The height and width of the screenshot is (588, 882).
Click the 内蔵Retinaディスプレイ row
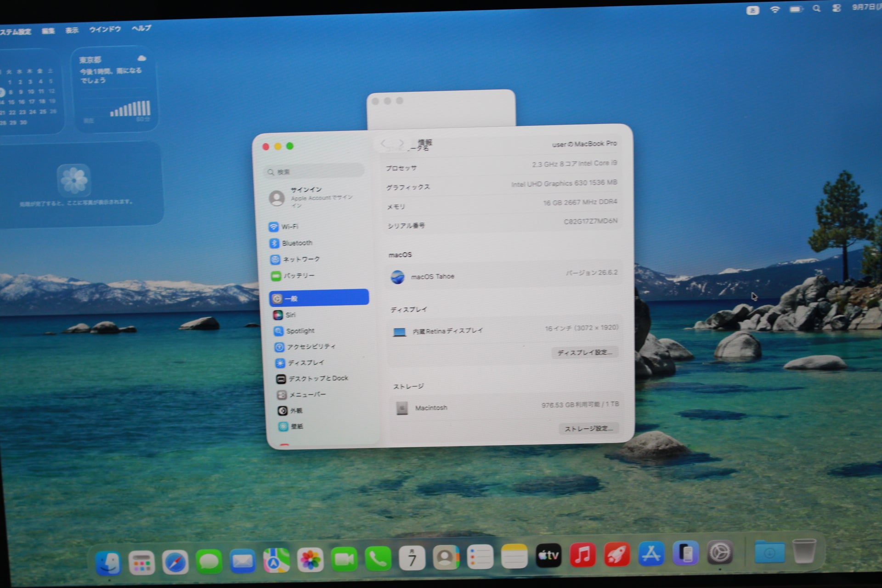coord(505,329)
